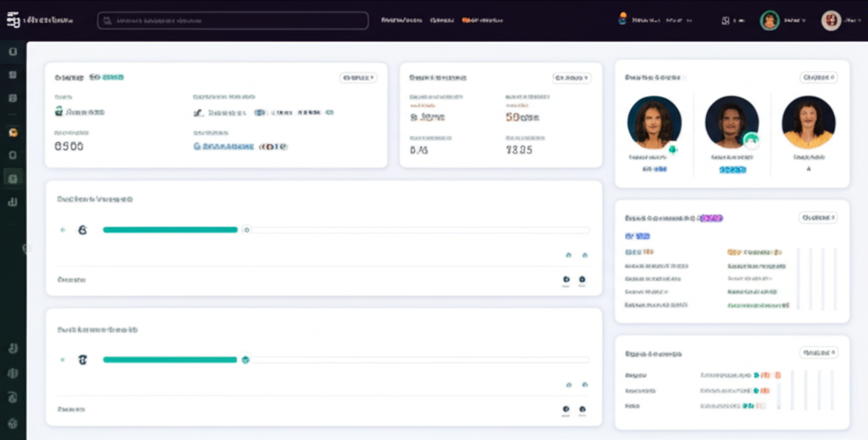The image size is (868, 440).
Task: Focus the search field in the top bar
Action: point(232,20)
